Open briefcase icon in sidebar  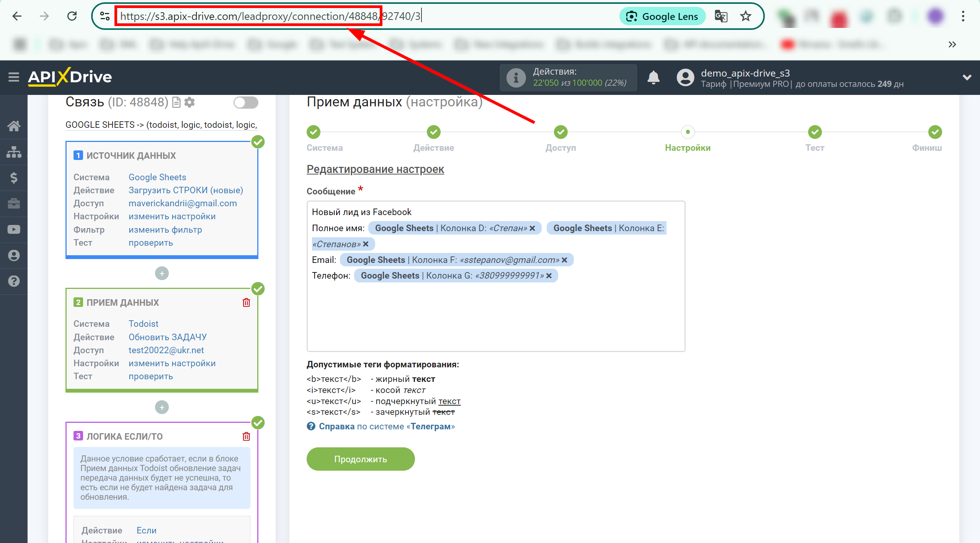(14, 204)
